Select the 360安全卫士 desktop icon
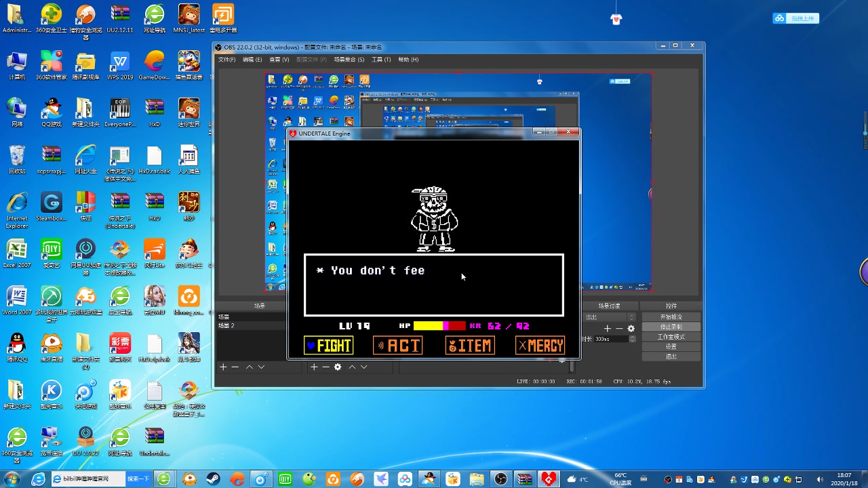Viewport: 868px width, 488px height. tap(52, 19)
